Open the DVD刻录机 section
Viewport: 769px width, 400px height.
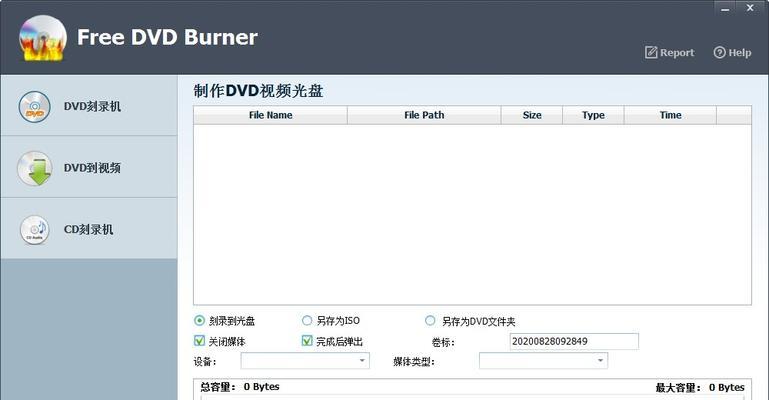89,106
